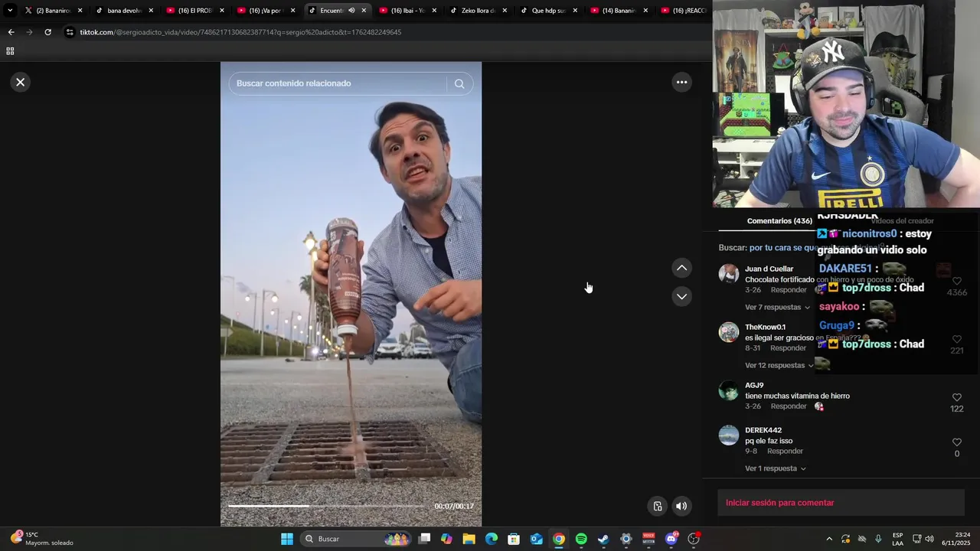Expand 'Ver 1 respuesta' under DEREK442
This screenshot has width=980, height=551.
click(775, 468)
